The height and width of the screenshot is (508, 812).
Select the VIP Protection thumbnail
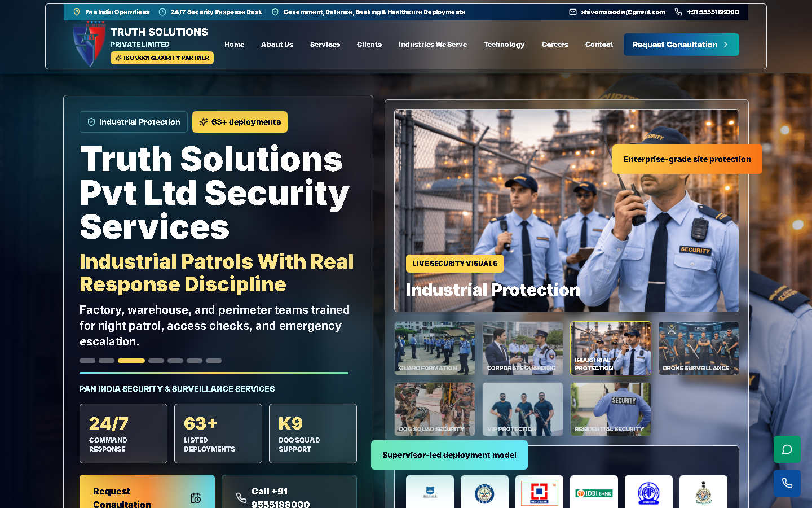coord(523,409)
